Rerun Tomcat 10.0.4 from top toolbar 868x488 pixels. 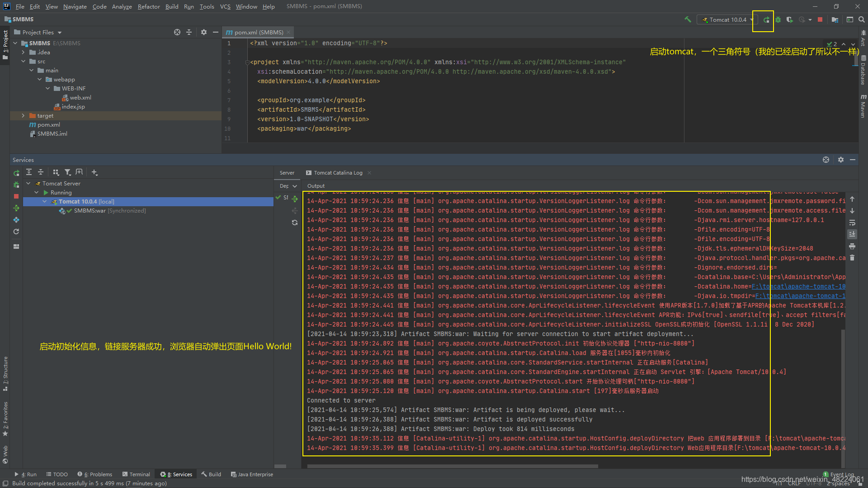(766, 20)
